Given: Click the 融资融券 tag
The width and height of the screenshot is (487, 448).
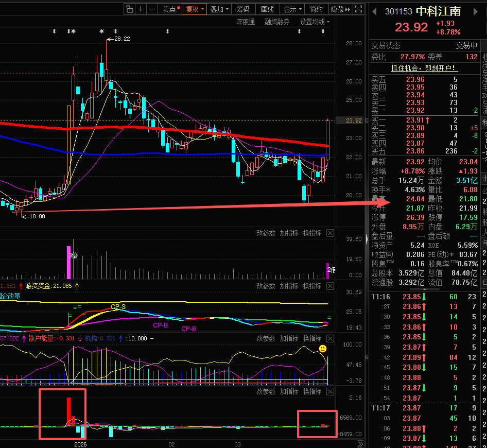Looking at the screenshot, I should point(277,22).
